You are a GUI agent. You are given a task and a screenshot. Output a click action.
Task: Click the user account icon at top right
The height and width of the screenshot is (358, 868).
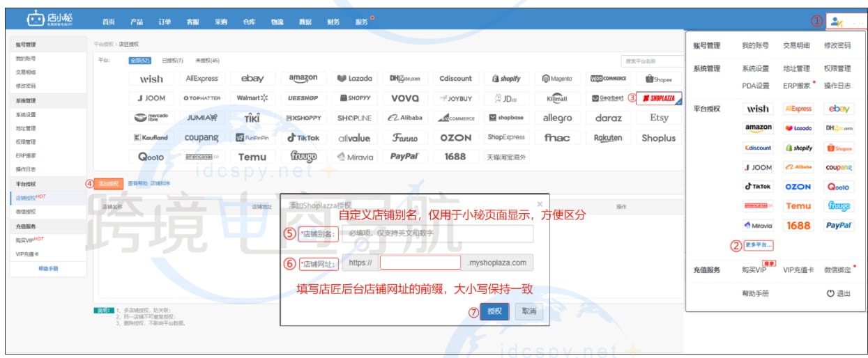837,22
